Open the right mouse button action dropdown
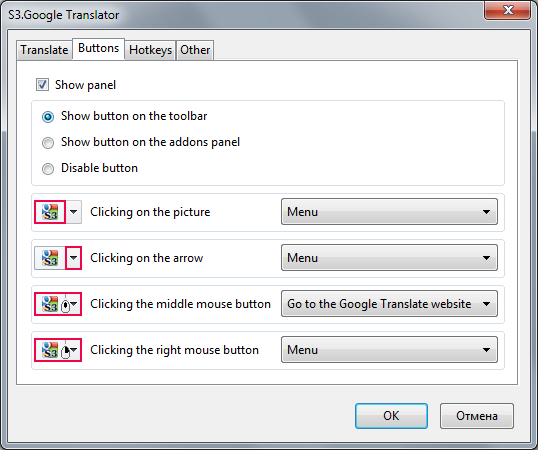This screenshot has width=538, height=450. click(x=389, y=350)
